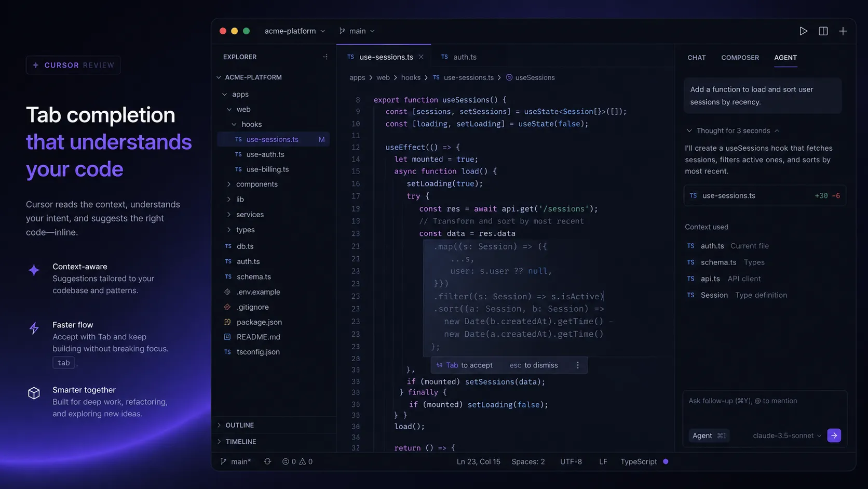Add a new panel via plus icon
Screen dimensions: 868x489
[843, 31]
